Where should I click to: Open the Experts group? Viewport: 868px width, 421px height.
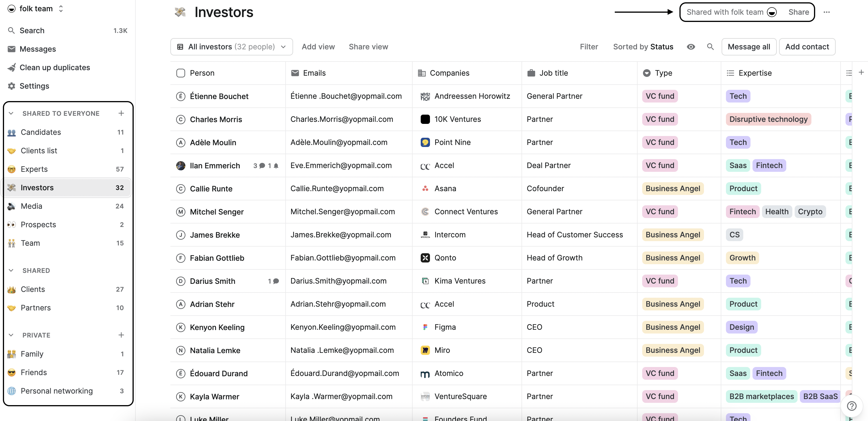click(67, 169)
